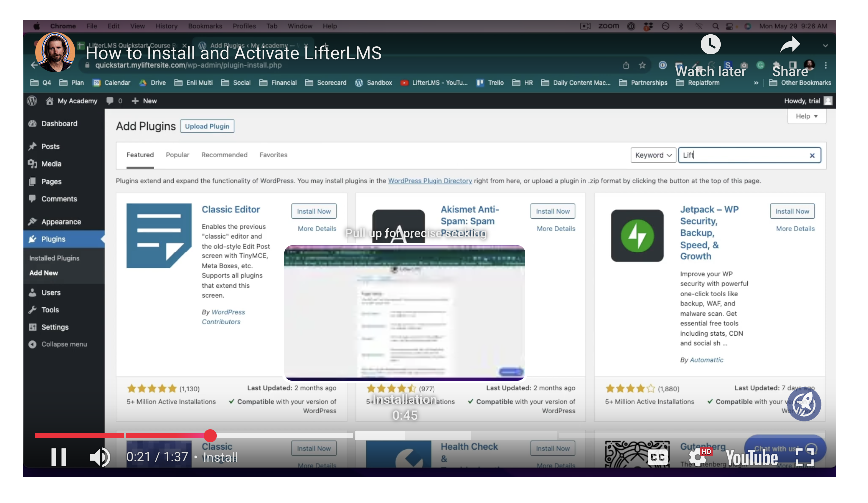Click the plugin search input field

[x=743, y=155]
